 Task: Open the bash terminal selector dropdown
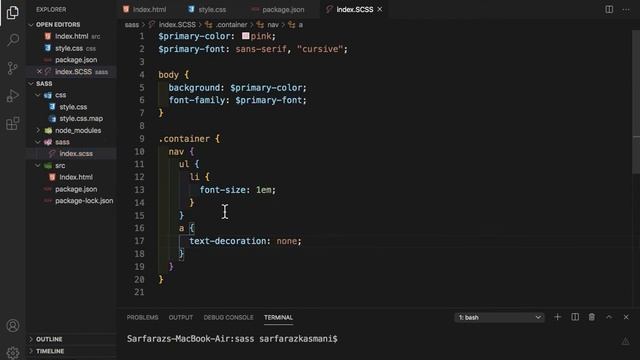click(499, 317)
